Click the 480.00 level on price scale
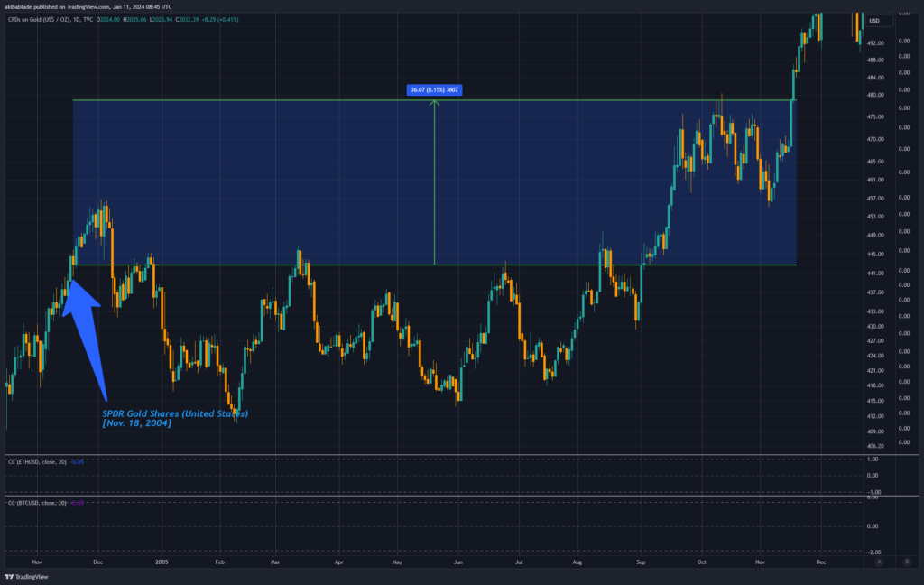Screen dimensions: 924x585 900,93
